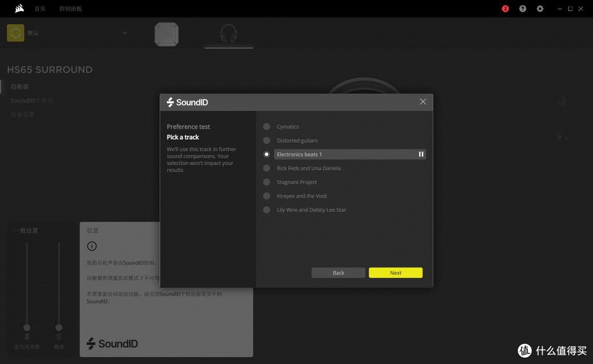Click the HS65 SURROUND device title

[x=50, y=69]
